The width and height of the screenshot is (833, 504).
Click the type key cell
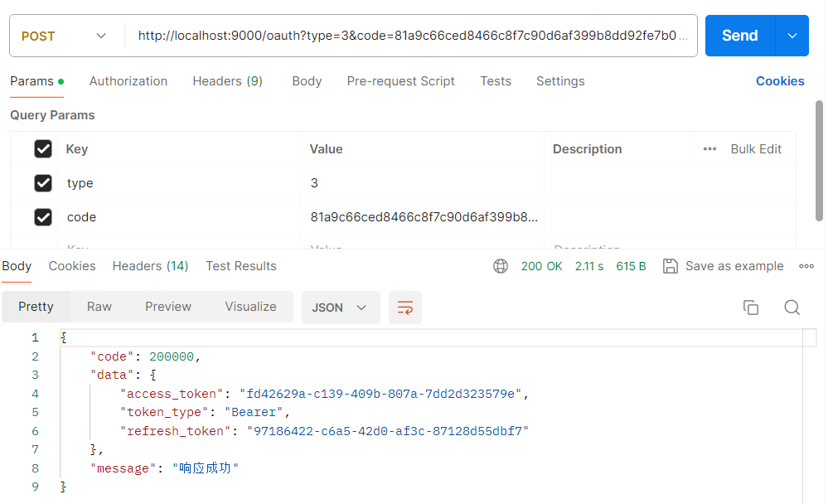tap(179, 183)
